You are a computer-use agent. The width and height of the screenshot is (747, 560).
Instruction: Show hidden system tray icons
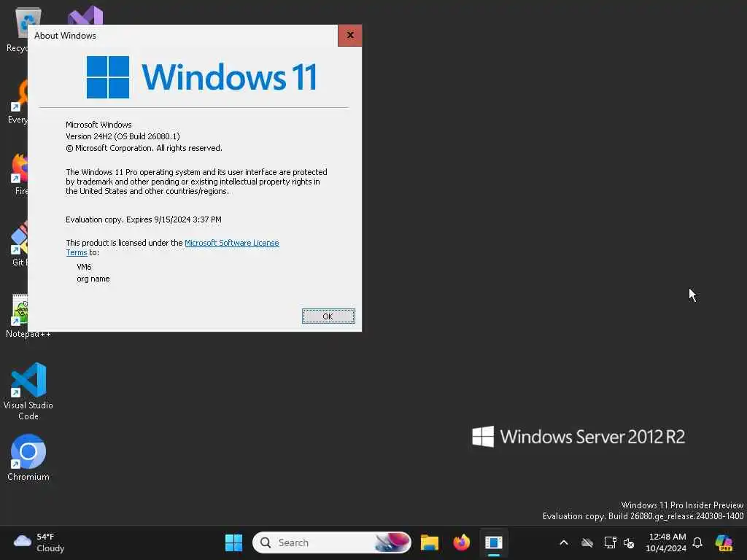click(x=564, y=542)
